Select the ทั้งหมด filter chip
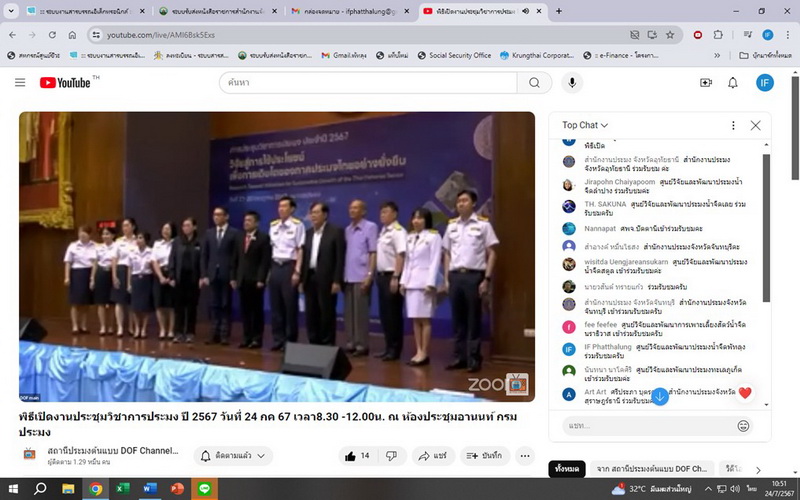The height and width of the screenshot is (500, 800). pyautogui.click(x=566, y=468)
